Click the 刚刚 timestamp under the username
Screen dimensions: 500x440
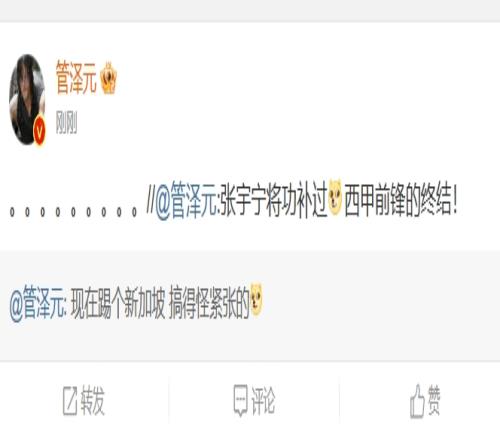tap(66, 122)
